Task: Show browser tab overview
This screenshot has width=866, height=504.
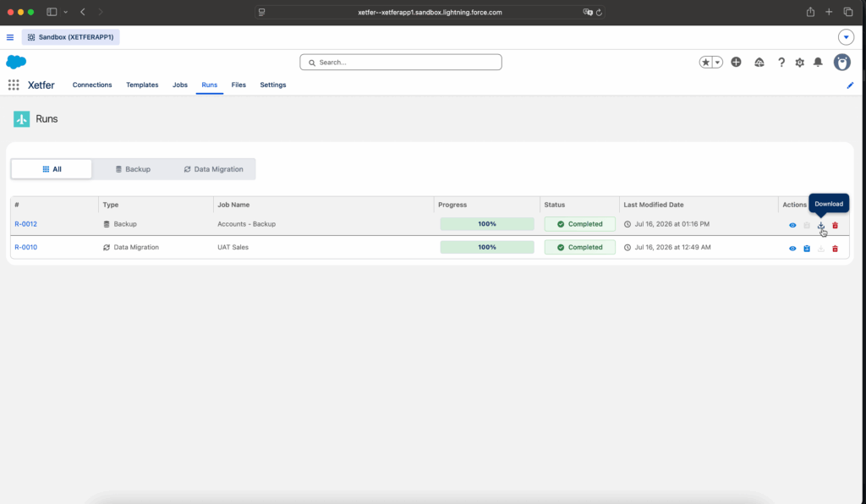Action: pyautogui.click(x=848, y=12)
